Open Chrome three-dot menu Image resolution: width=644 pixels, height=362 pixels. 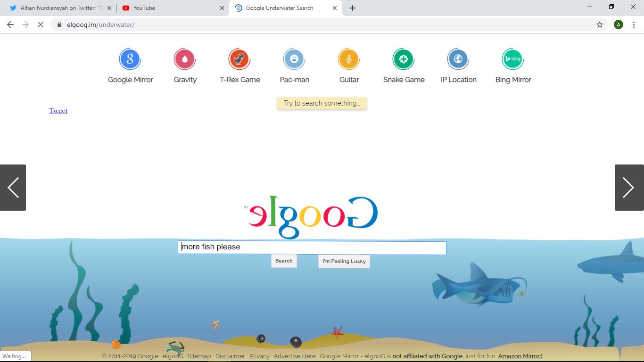[634, 25]
